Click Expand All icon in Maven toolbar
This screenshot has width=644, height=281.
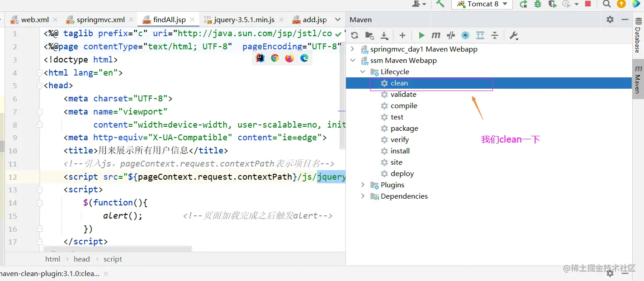tap(480, 35)
